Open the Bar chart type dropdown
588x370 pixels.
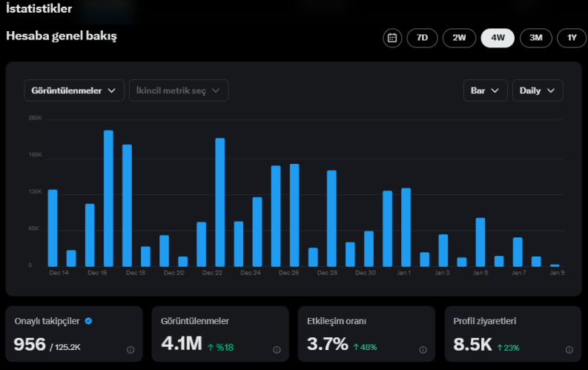[485, 90]
